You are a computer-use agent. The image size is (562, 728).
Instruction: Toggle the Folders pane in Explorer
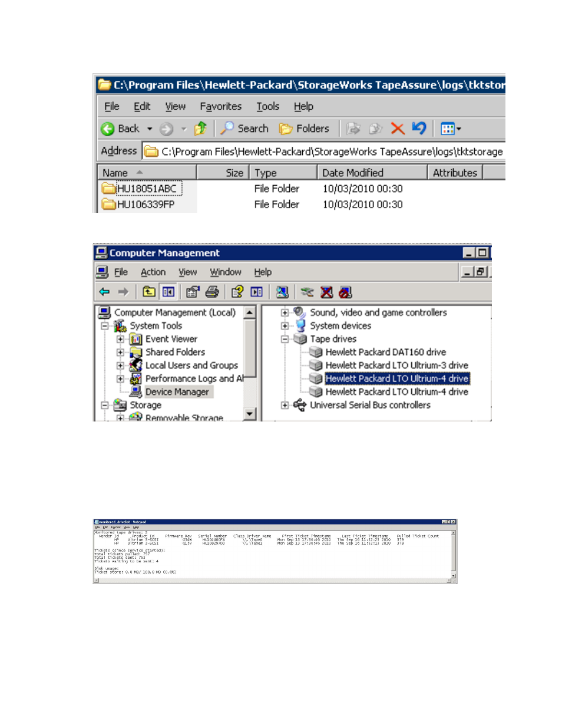[304, 129]
